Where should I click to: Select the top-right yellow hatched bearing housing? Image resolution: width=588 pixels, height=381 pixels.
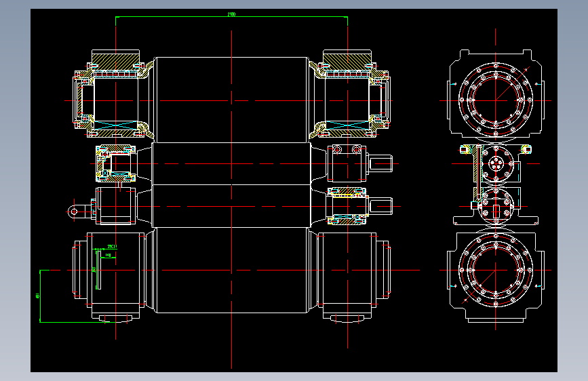tap(347, 62)
